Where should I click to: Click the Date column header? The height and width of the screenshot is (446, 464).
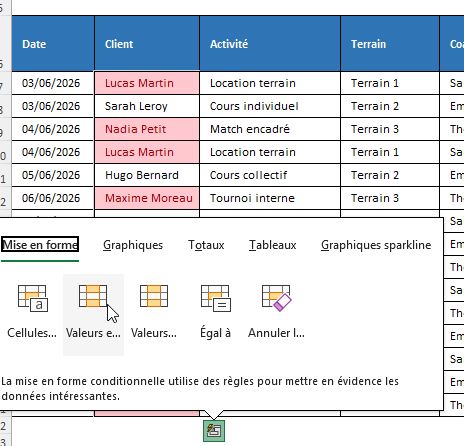pyautogui.click(x=53, y=44)
